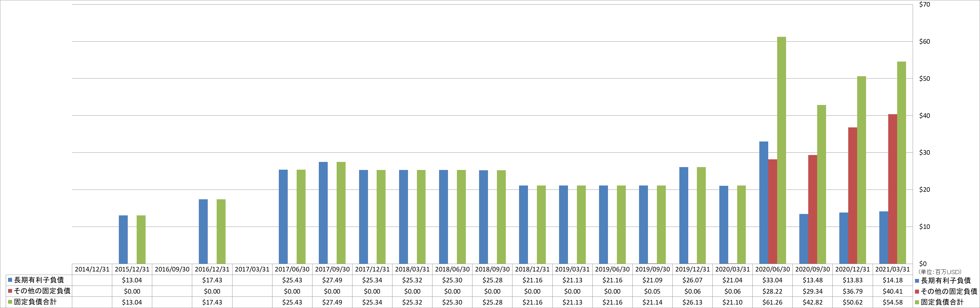
Task: Click the $20 axis label
Action: [x=924, y=190]
